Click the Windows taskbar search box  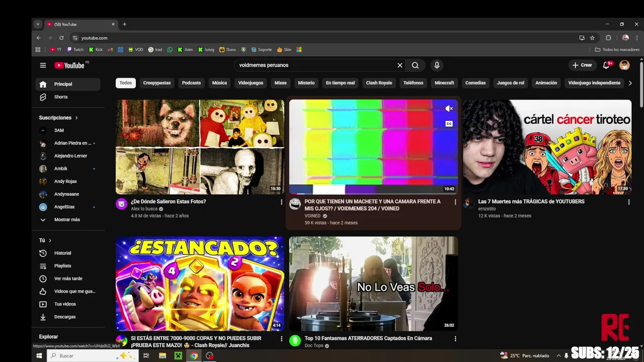coord(92,355)
